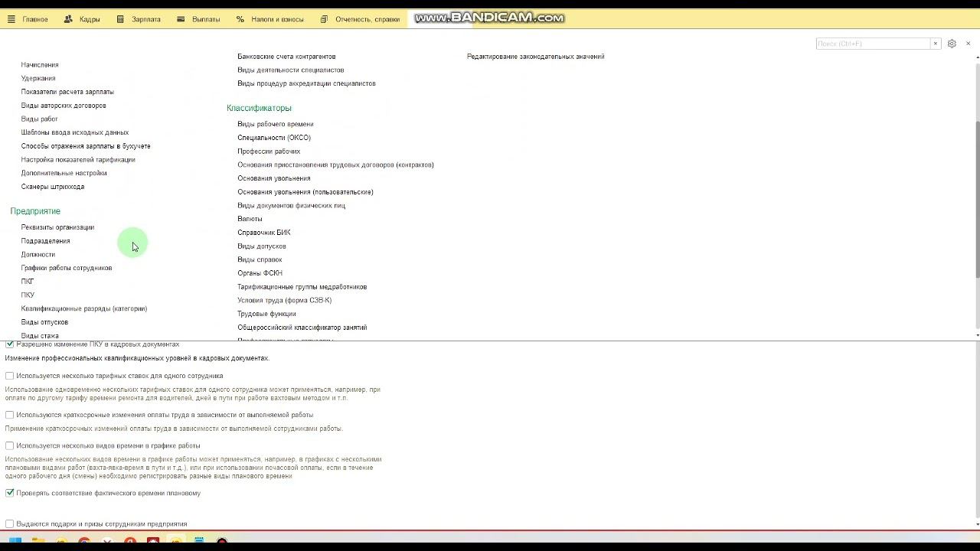Open Условия труда (форма СЗВ-К)
The image size is (980, 551).
point(284,300)
